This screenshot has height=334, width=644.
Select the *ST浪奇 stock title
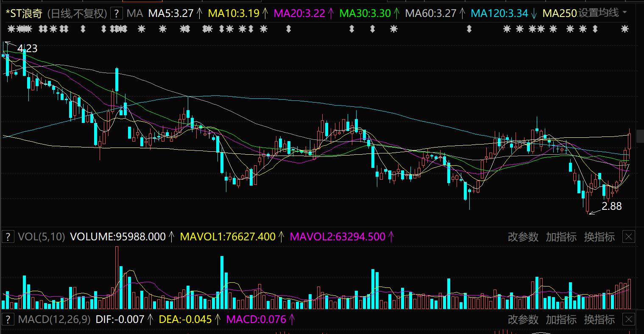[x=24, y=14]
